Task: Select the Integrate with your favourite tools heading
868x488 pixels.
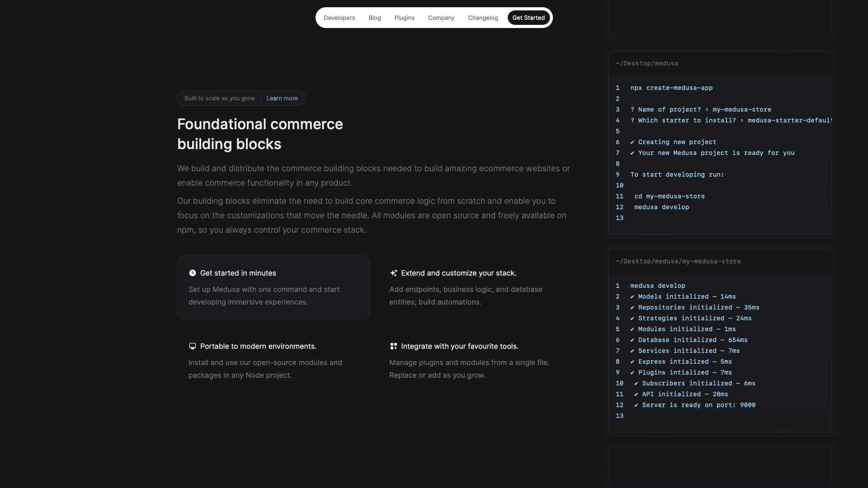Action: click(460, 346)
